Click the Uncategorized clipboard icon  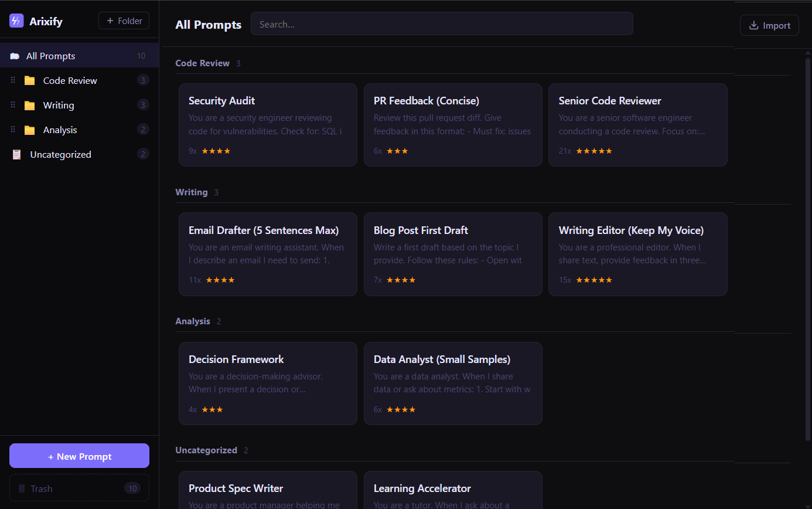[x=17, y=155]
